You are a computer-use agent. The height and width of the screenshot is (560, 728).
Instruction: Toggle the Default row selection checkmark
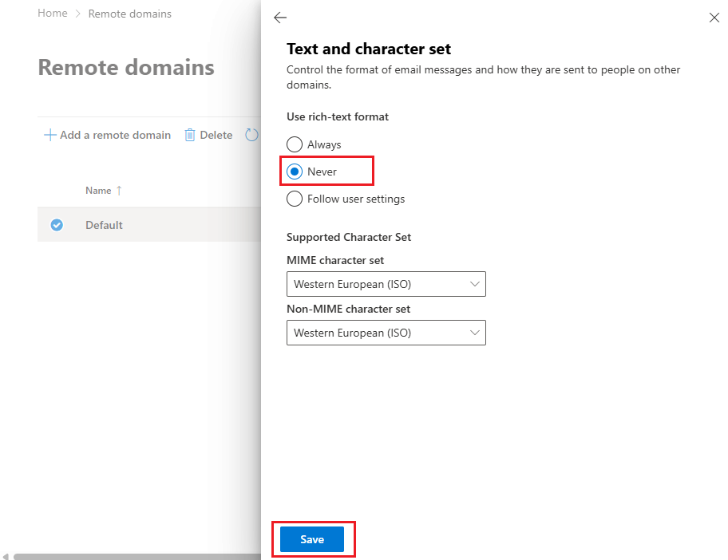(x=57, y=225)
